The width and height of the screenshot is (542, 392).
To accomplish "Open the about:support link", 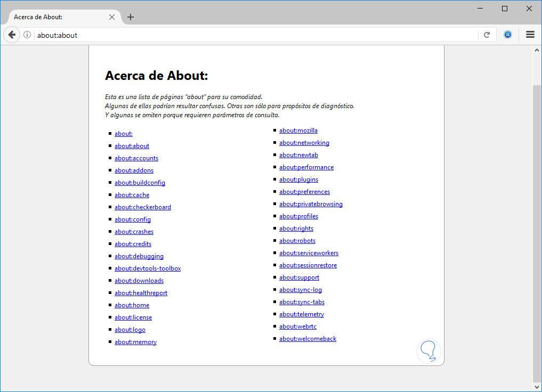I will pos(299,277).
